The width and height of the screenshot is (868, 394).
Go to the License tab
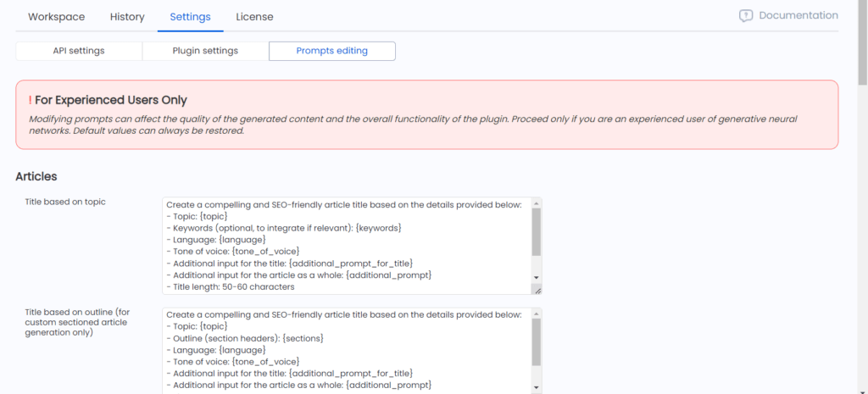[x=254, y=17]
